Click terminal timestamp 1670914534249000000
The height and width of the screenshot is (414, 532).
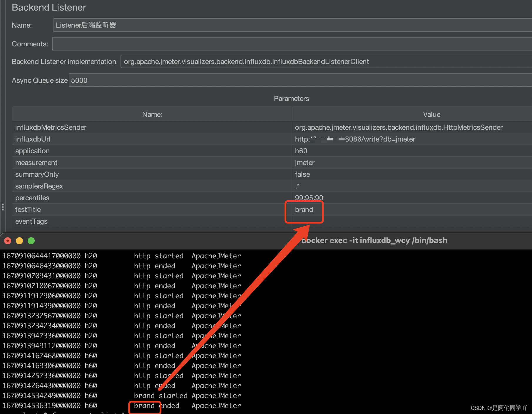tap(41, 396)
